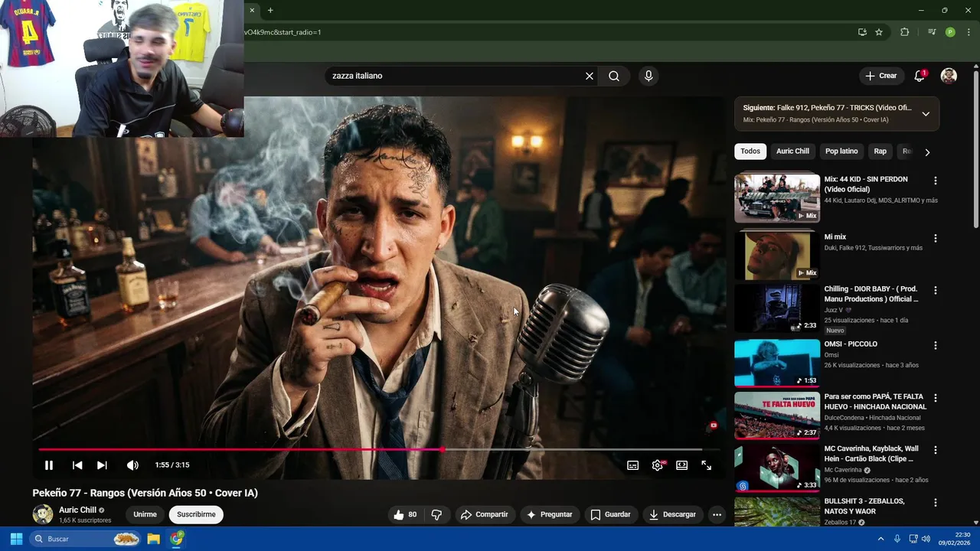Show hidden system tray icons chevron
The height and width of the screenshot is (551, 980).
[x=880, y=539]
